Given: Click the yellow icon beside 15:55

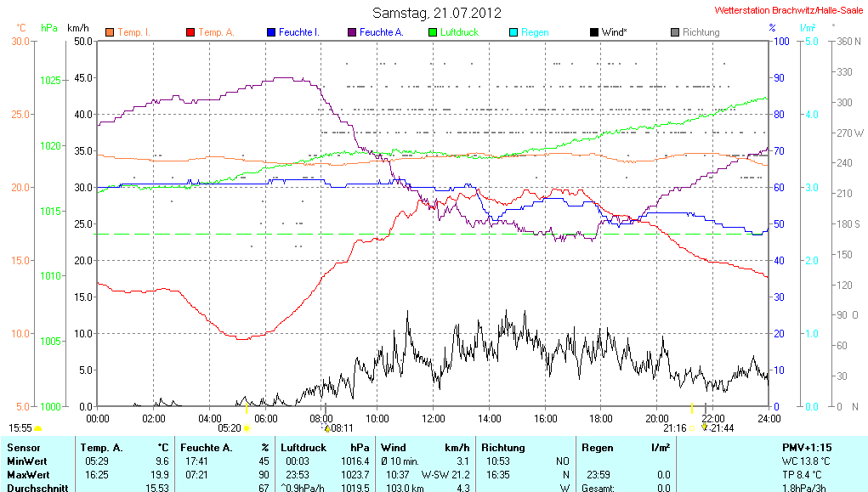Looking at the screenshot, I should pyautogui.click(x=38, y=428).
